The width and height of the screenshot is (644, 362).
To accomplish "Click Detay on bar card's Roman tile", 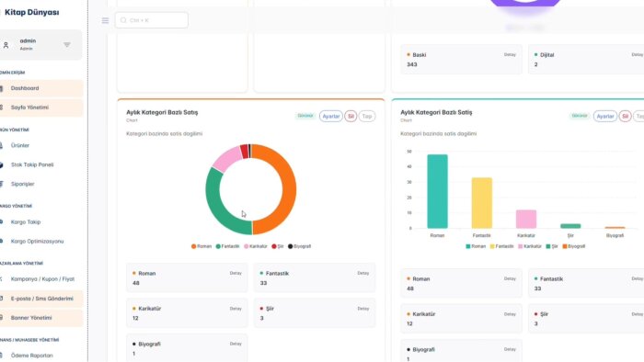I will coord(510,278).
